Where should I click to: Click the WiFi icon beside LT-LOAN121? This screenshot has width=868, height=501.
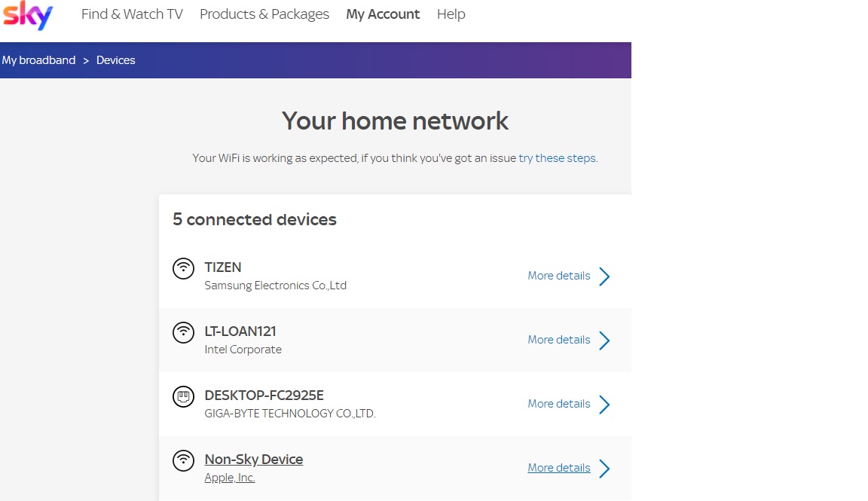[x=183, y=332]
